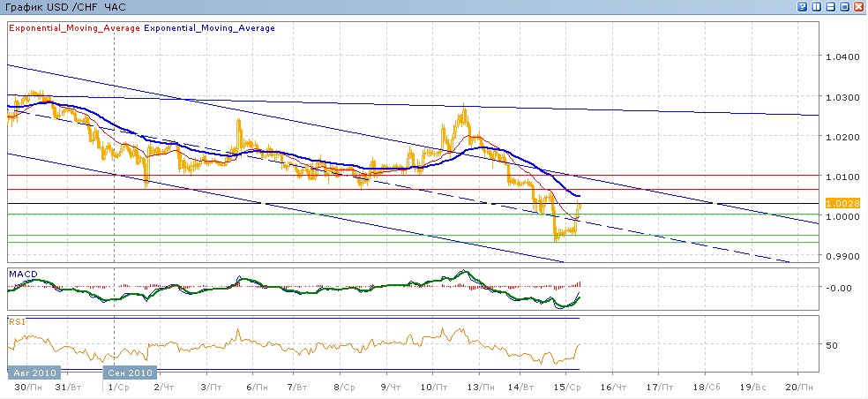This screenshot has width=868, height=399.
Task: Click the 3/Пт date label
Action: click(x=210, y=387)
